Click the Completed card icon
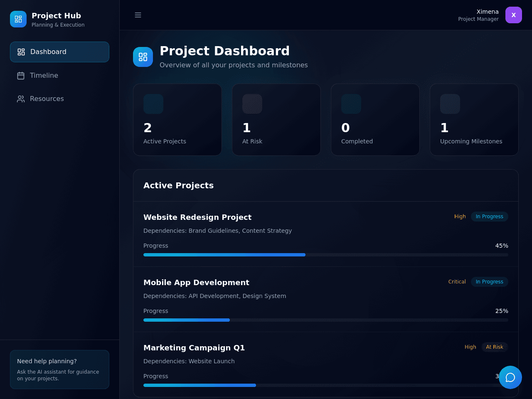The image size is (532, 399). point(351,104)
